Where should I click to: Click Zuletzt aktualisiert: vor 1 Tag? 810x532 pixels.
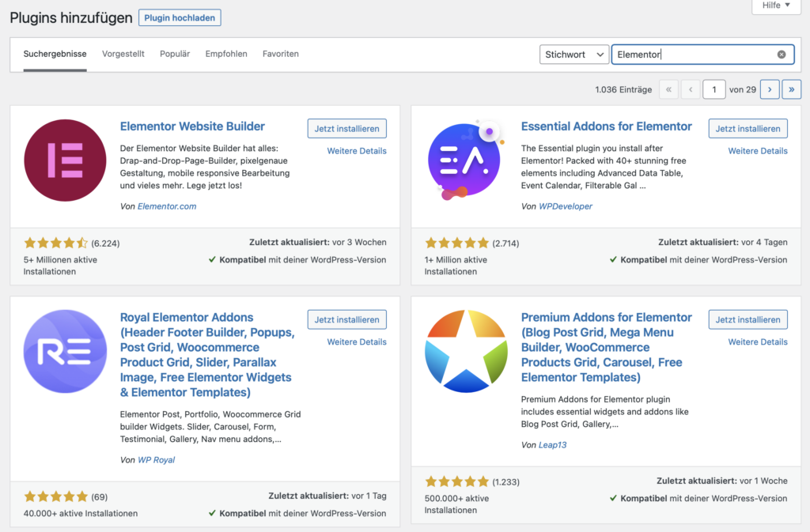(x=327, y=496)
